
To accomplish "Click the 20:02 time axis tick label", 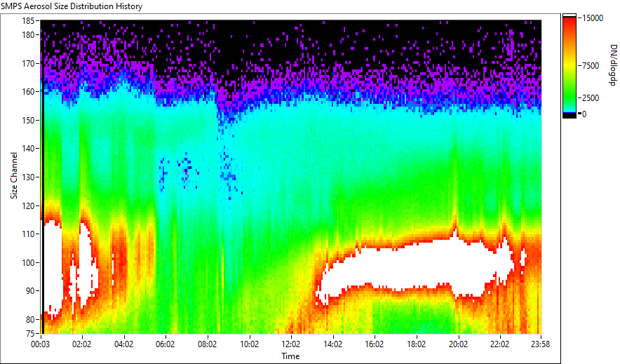I will [458, 344].
